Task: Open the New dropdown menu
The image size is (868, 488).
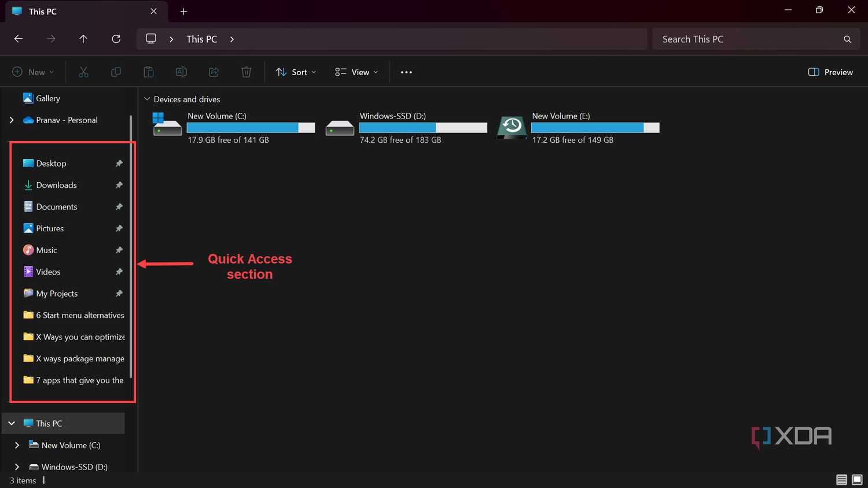Action: pos(33,72)
